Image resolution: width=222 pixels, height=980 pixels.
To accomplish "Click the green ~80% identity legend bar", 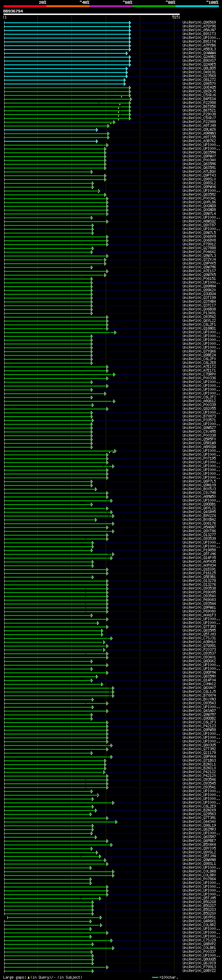I will (x=154, y=6).
